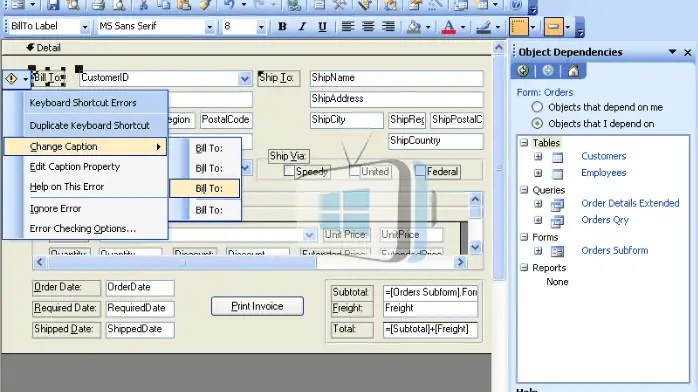
Task: Click the error warning smart tag icon
Action: 12,79
